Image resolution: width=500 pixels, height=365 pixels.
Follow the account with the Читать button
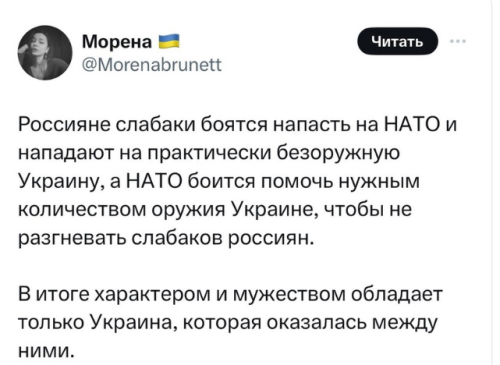(397, 41)
